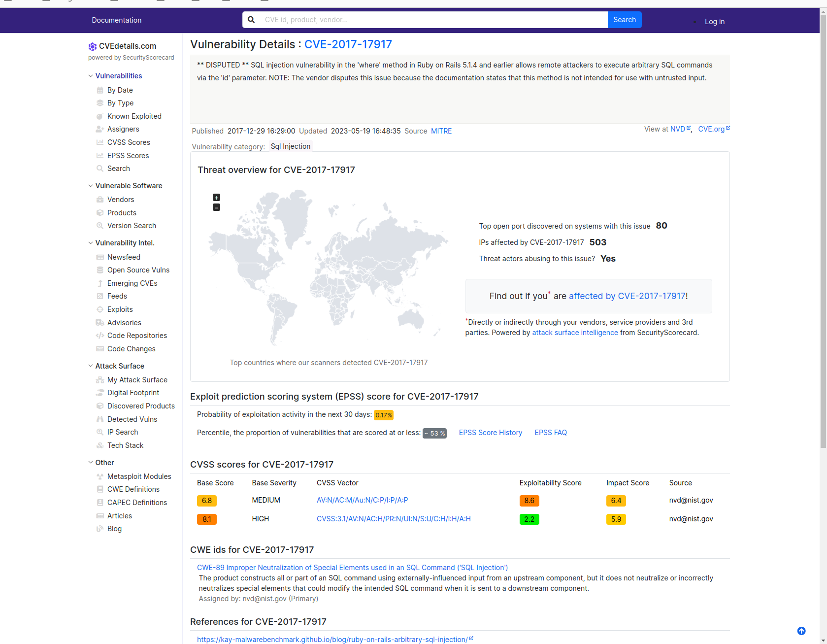Open EPSS Score History
The image size is (827, 644).
tap(491, 433)
